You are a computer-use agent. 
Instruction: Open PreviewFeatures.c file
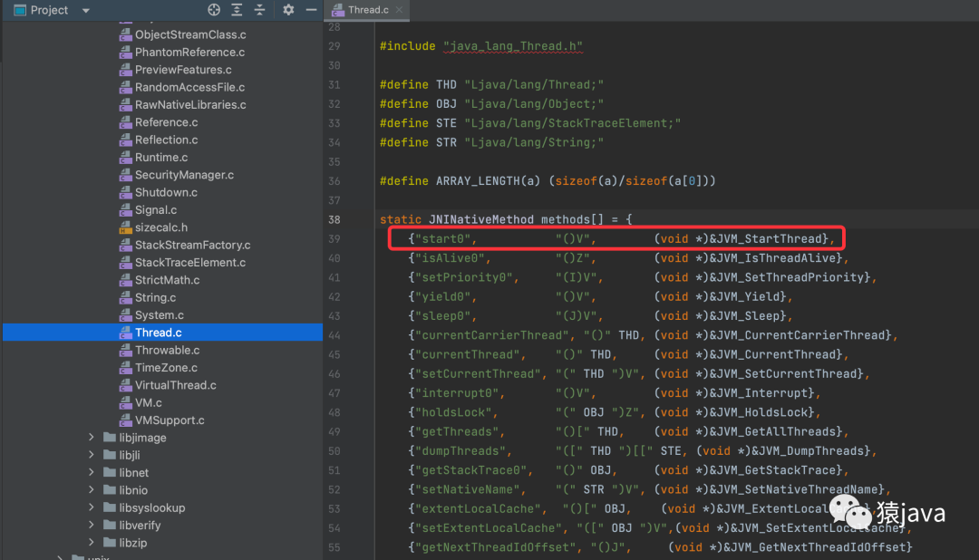[183, 70]
